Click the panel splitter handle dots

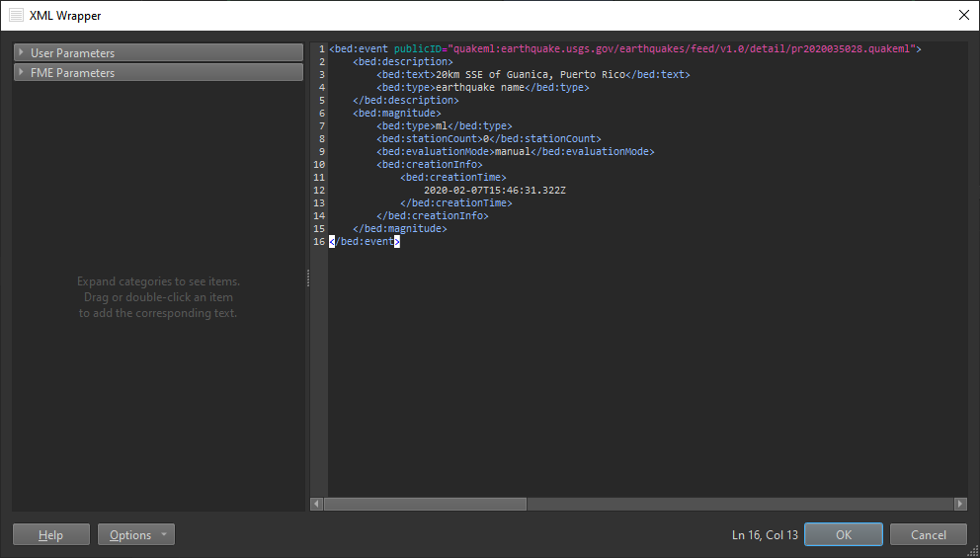308,279
